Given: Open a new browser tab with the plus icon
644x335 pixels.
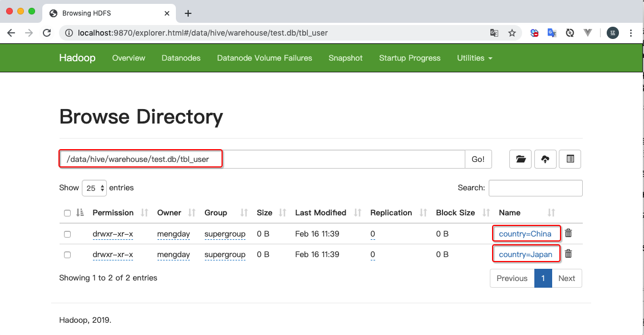Looking at the screenshot, I should 188,13.
